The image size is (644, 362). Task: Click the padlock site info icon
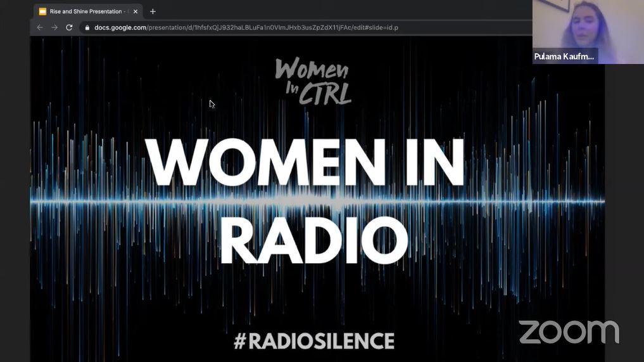(87, 27)
